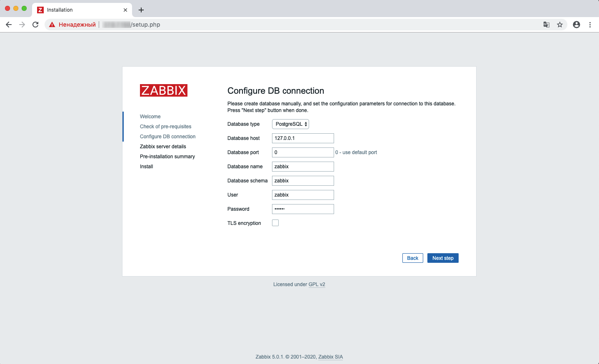This screenshot has height=364, width=599.
Task: Click the Back button
Action: [413, 258]
